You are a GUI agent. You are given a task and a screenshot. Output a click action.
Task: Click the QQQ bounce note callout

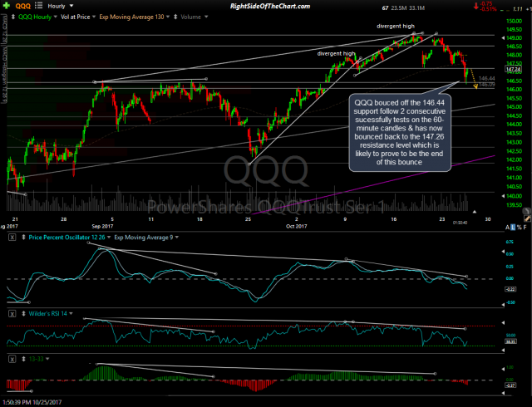pyautogui.click(x=400, y=132)
